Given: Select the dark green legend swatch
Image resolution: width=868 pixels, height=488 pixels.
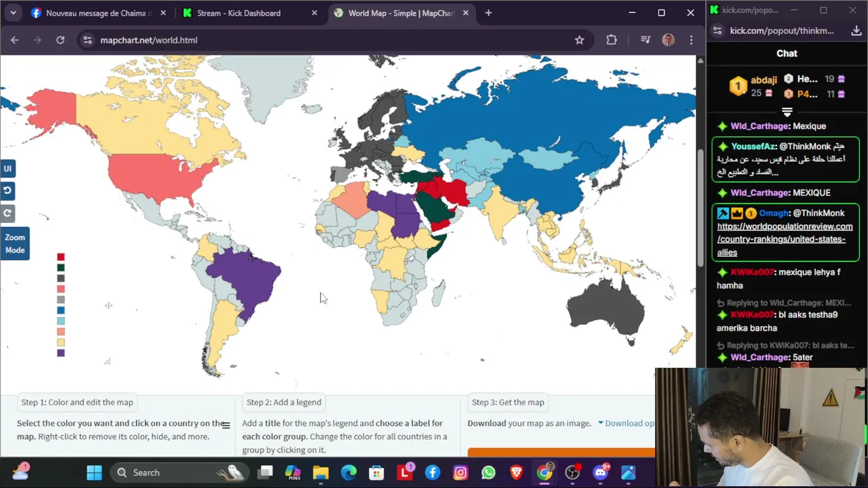Looking at the screenshot, I should tap(60, 268).
